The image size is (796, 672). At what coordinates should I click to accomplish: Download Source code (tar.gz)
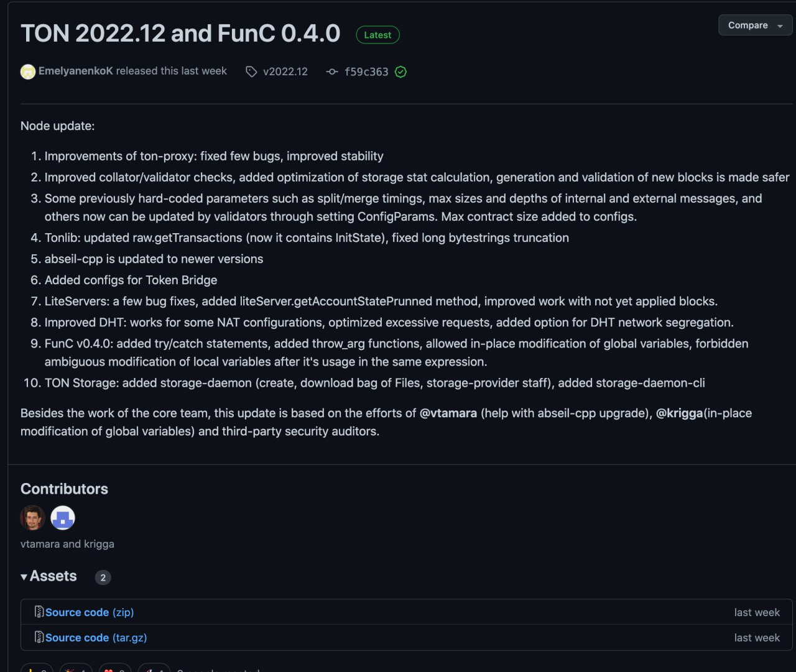coord(96,638)
